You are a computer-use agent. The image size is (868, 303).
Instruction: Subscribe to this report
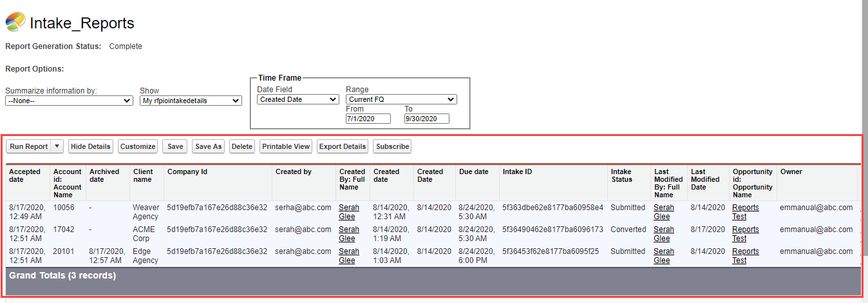pos(392,146)
